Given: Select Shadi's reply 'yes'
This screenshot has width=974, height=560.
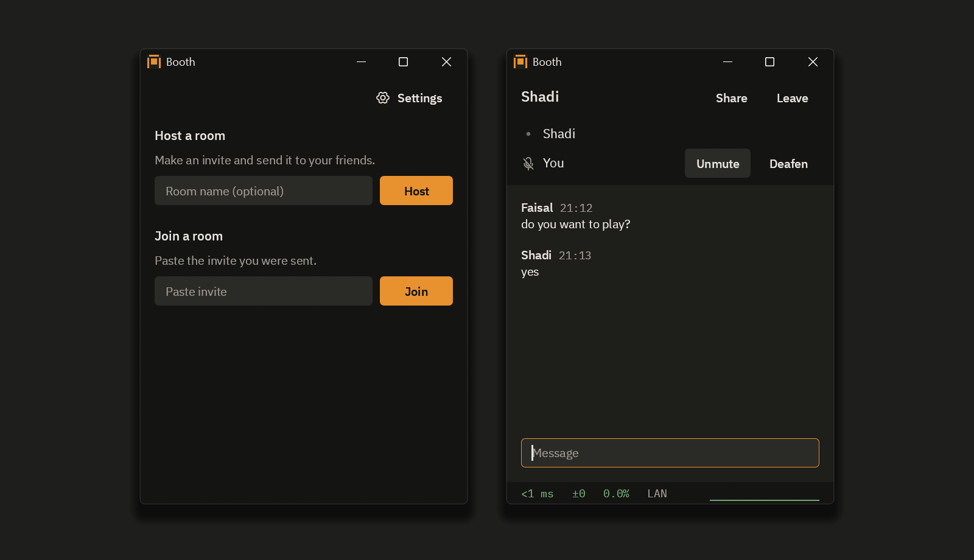Looking at the screenshot, I should pyautogui.click(x=530, y=271).
